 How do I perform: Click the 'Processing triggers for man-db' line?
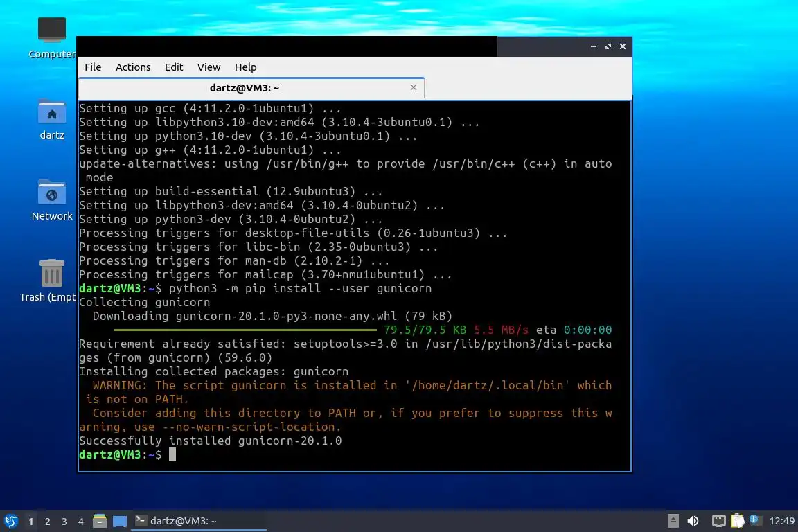click(234, 260)
